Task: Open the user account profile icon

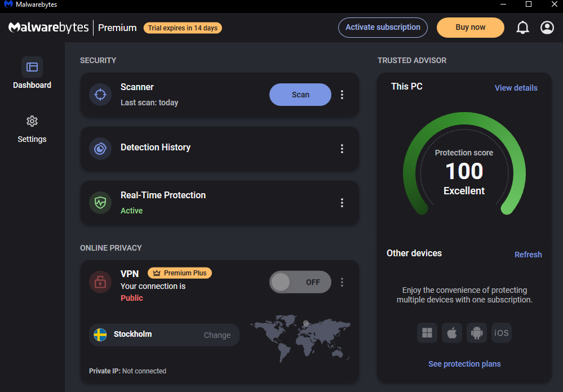Action: [547, 28]
